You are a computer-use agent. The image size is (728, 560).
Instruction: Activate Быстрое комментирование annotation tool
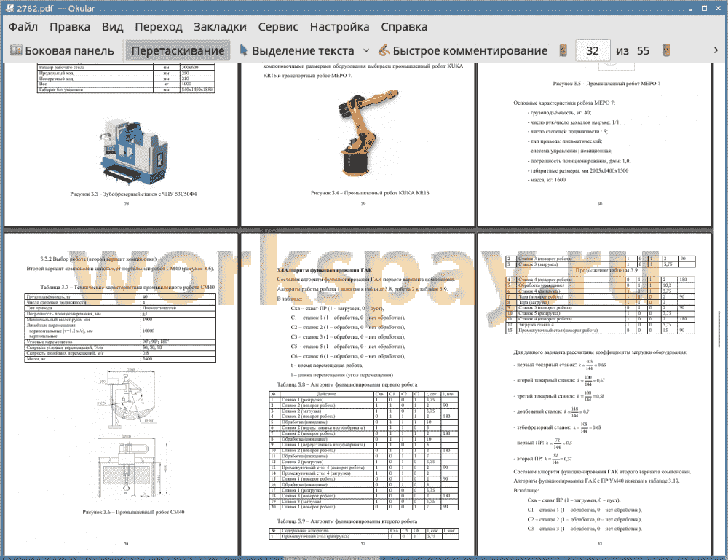pos(463,51)
